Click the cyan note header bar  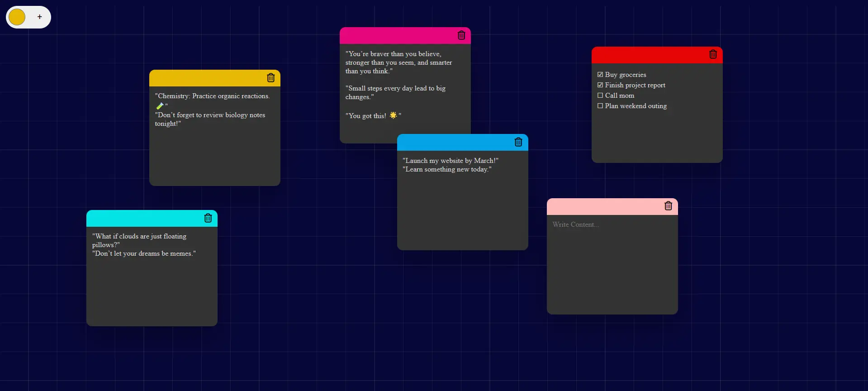point(152,218)
